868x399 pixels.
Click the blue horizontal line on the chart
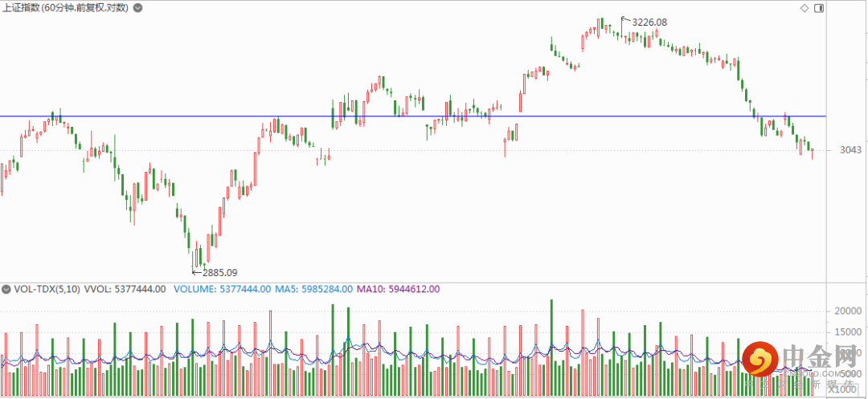click(x=241, y=116)
